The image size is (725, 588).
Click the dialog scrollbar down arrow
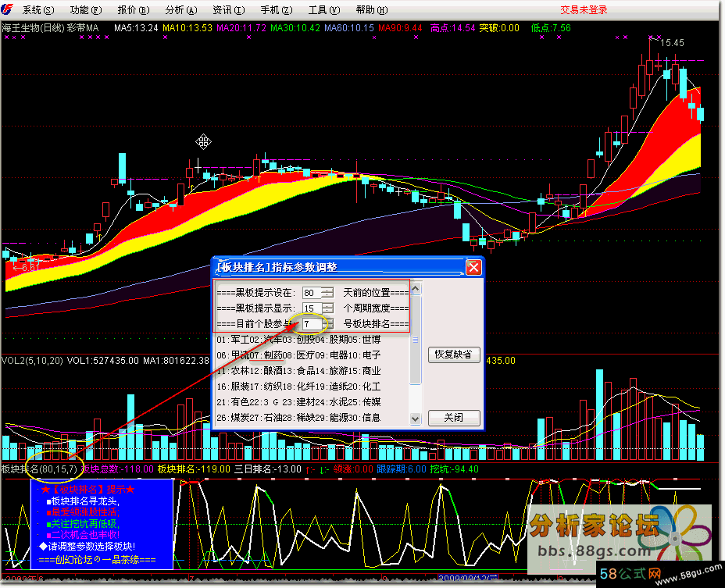[415, 419]
